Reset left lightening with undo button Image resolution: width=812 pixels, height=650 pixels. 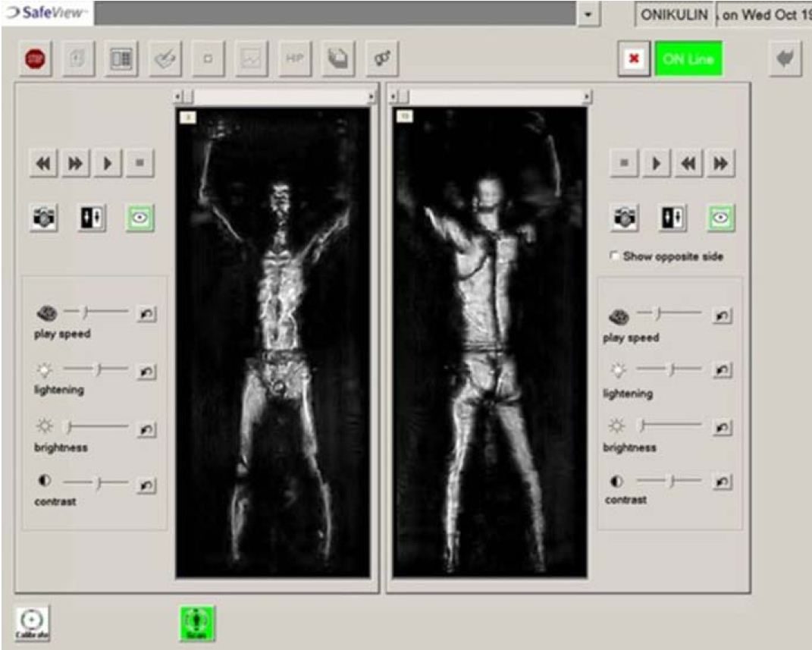pyautogui.click(x=146, y=372)
